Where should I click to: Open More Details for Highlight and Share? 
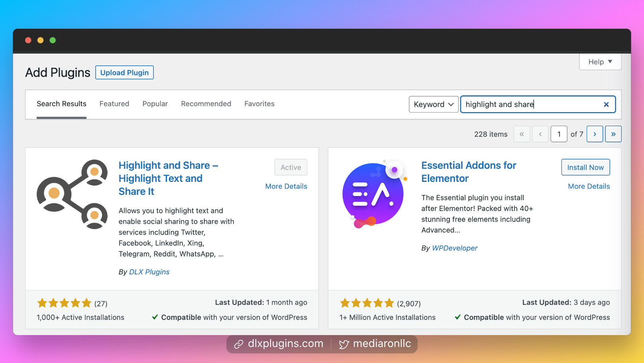pyautogui.click(x=286, y=186)
